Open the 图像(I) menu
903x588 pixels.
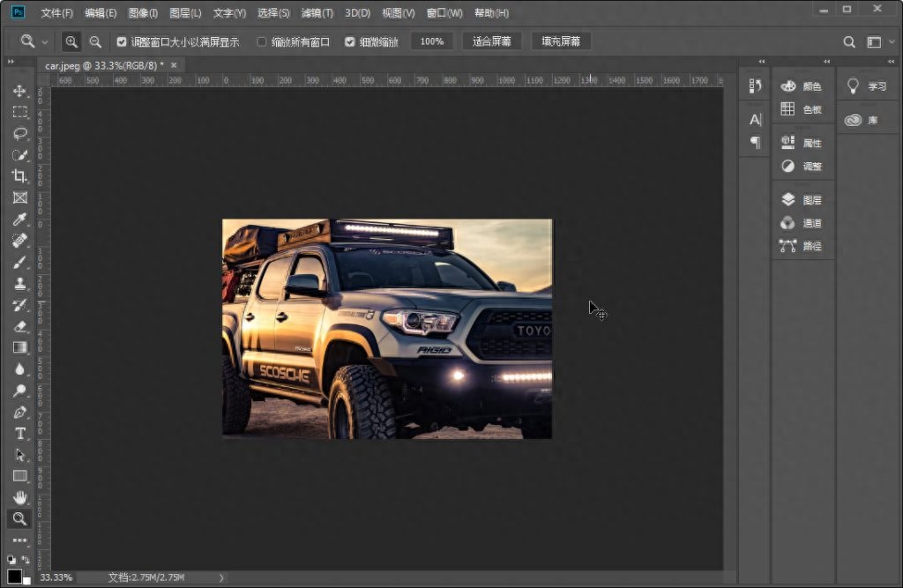143,12
